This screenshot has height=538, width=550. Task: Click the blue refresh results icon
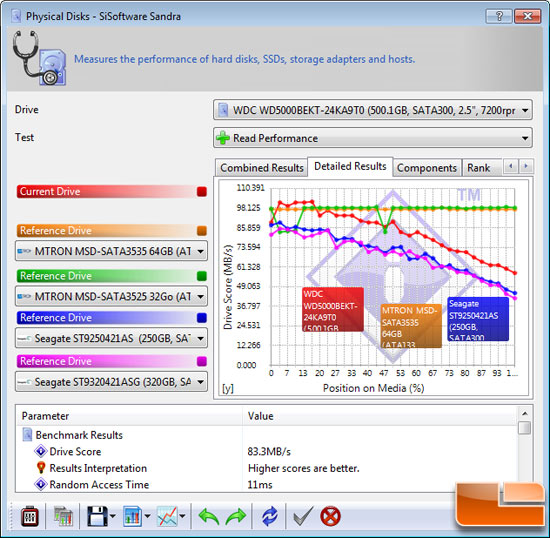270,516
